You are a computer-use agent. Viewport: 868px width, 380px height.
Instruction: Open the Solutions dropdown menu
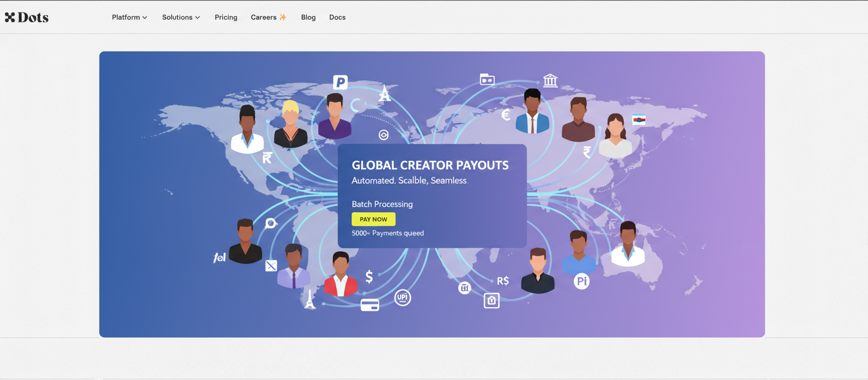181,18
